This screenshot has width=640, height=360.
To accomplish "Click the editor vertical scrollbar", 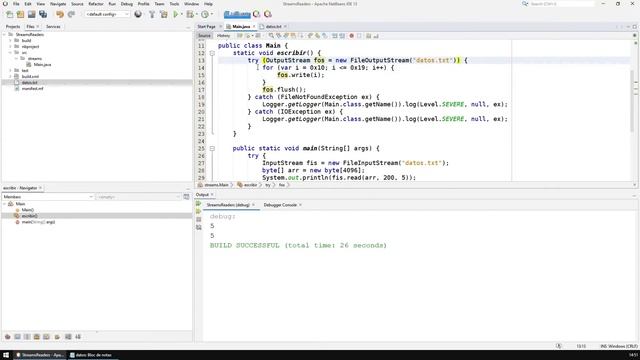I will point(632,101).
